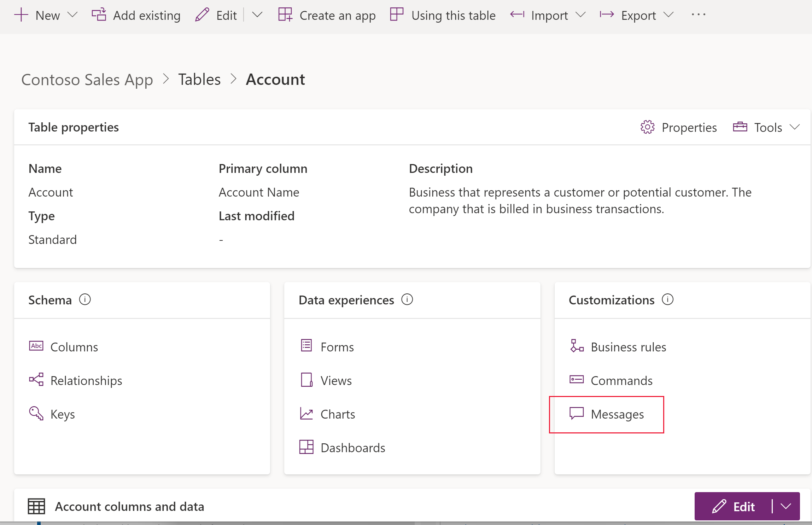Click the Commands customizations icon
Screen dimensions: 812x525
tap(577, 379)
